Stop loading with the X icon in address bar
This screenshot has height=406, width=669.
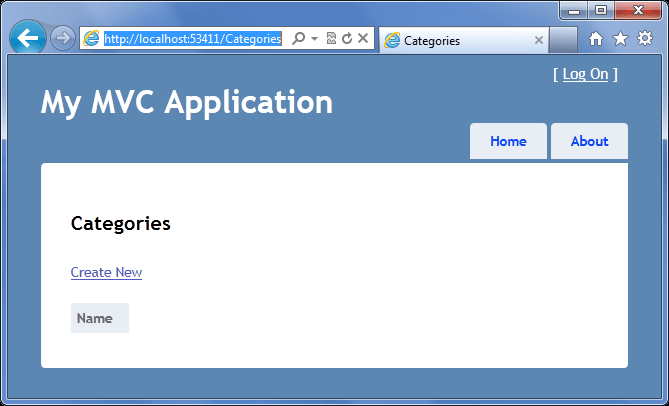point(363,38)
